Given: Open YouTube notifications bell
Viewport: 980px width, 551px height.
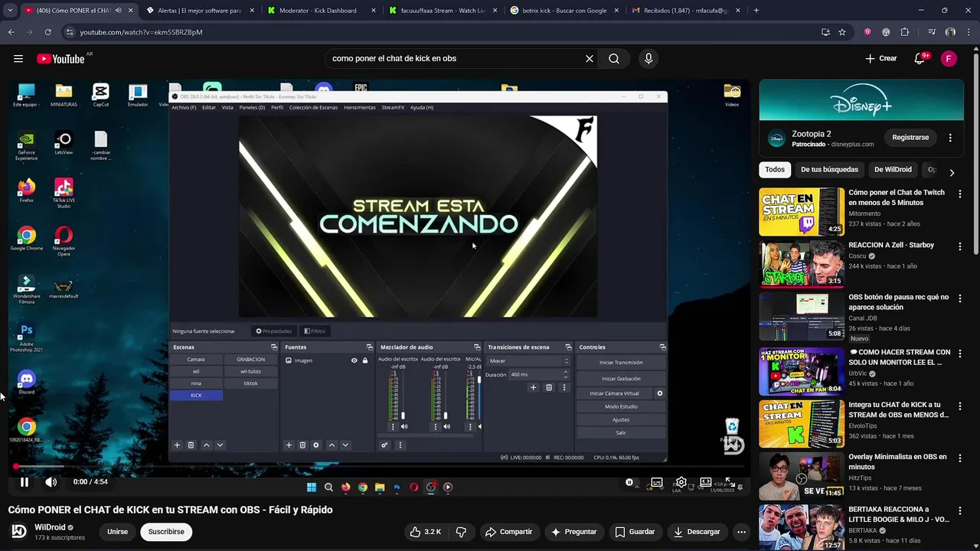Looking at the screenshot, I should click(920, 59).
